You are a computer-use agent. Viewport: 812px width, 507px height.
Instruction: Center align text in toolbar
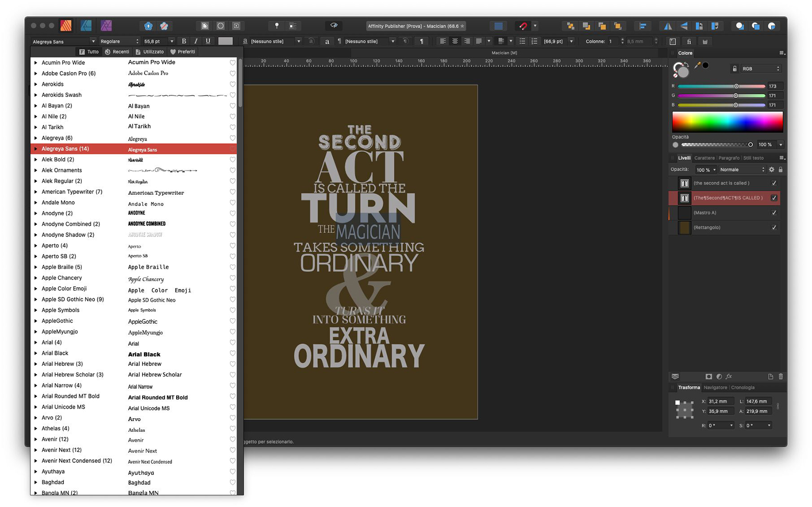coord(455,41)
